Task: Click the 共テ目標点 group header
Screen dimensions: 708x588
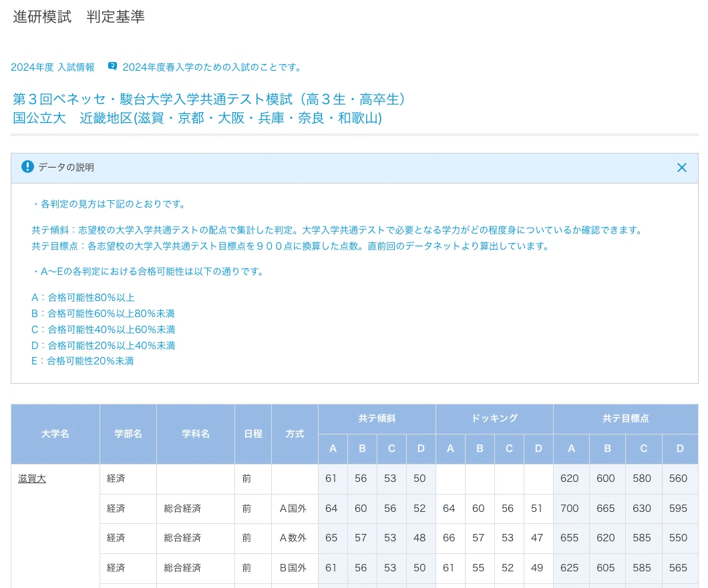Action: click(x=626, y=418)
